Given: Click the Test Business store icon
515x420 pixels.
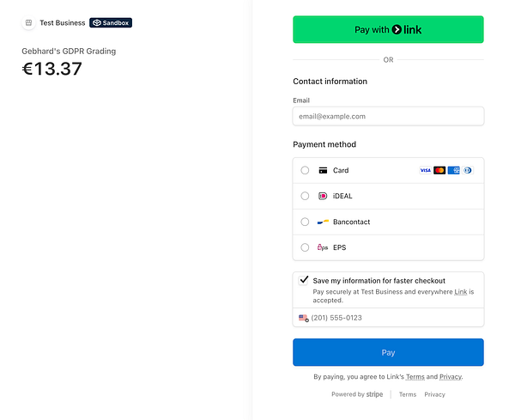Looking at the screenshot, I should [28, 22].
